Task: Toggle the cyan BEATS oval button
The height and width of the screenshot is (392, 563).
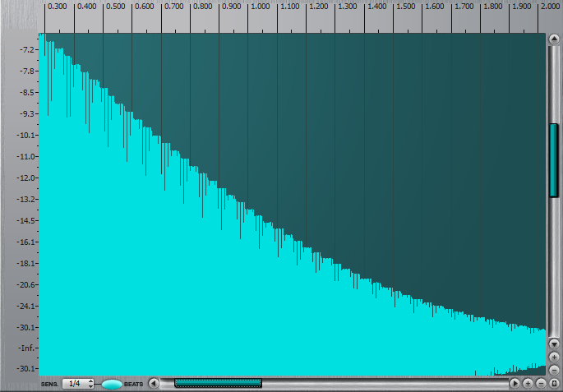Action: coord(112,384)
